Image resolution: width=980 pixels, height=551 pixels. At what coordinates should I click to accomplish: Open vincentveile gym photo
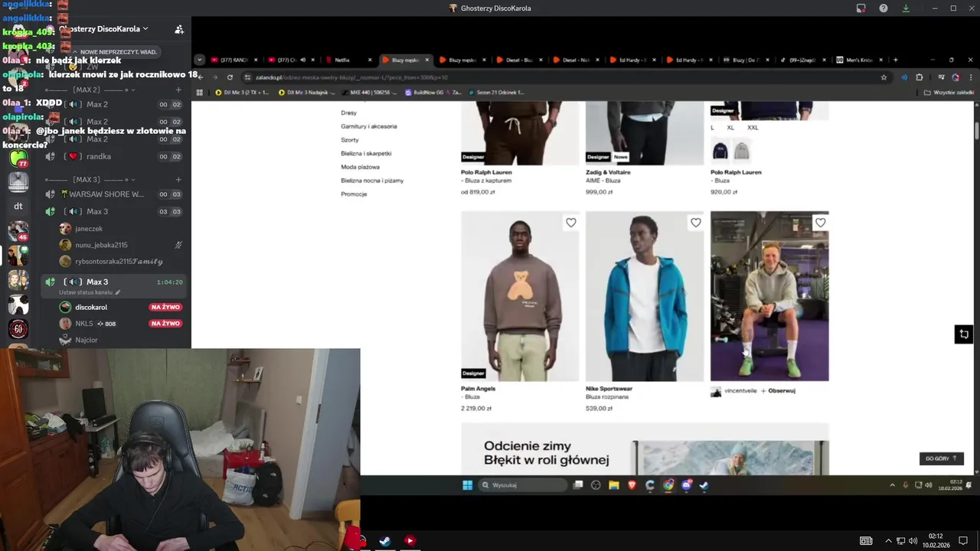(x=769, y=296)
